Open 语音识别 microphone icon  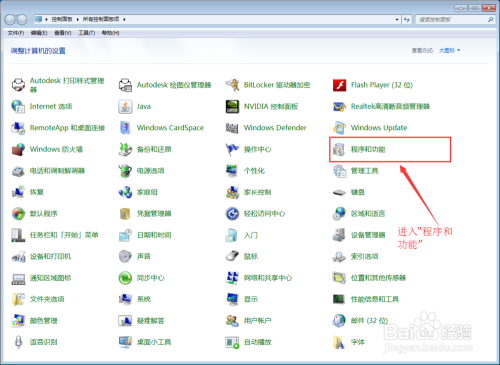click(x=18, y=342)
